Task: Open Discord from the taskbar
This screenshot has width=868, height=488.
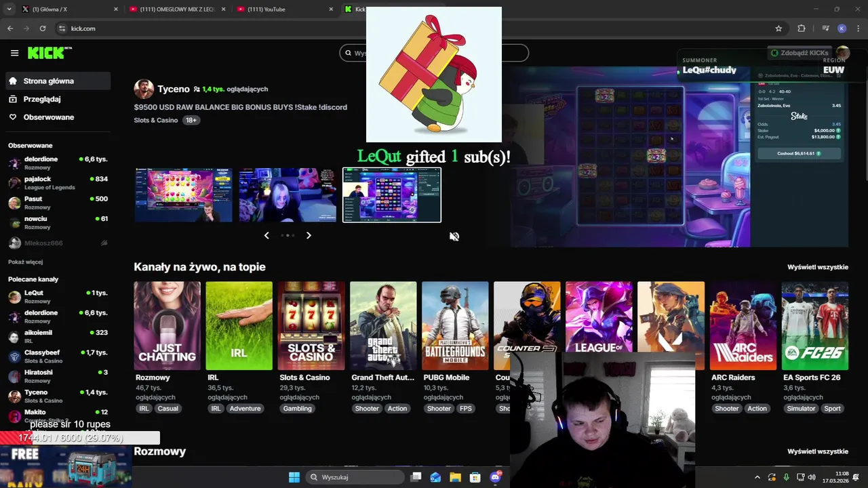Action: tap(496, 477)
